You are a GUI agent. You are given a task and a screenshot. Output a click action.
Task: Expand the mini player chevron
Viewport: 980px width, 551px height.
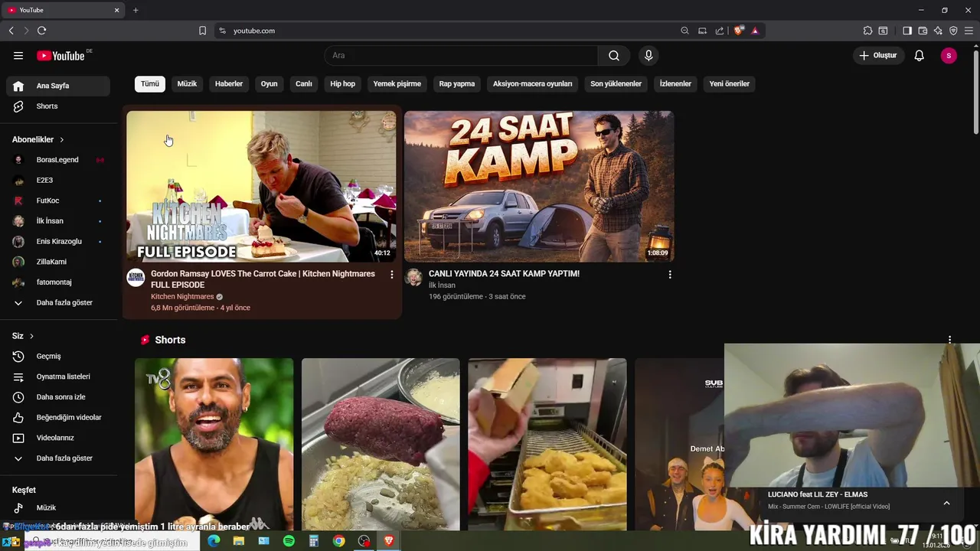(946, 503)
